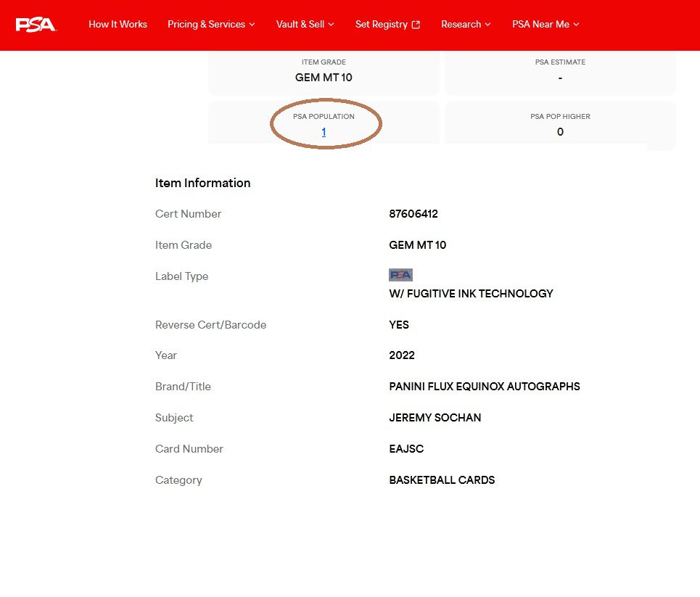This screenshot has height=597, width=700.
Task: Click the cert number 87606412
Action: click(413, 214)
